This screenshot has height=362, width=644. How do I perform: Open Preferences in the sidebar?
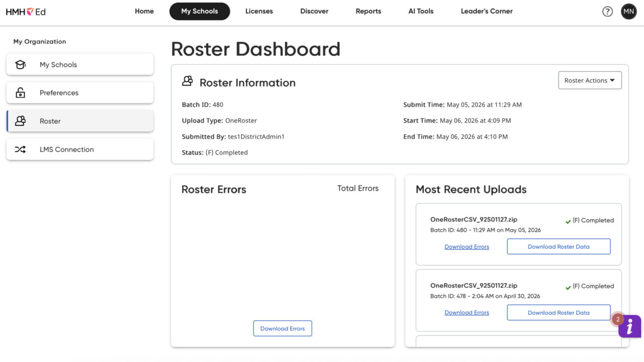pyautogui.click(x=79, y=93)
